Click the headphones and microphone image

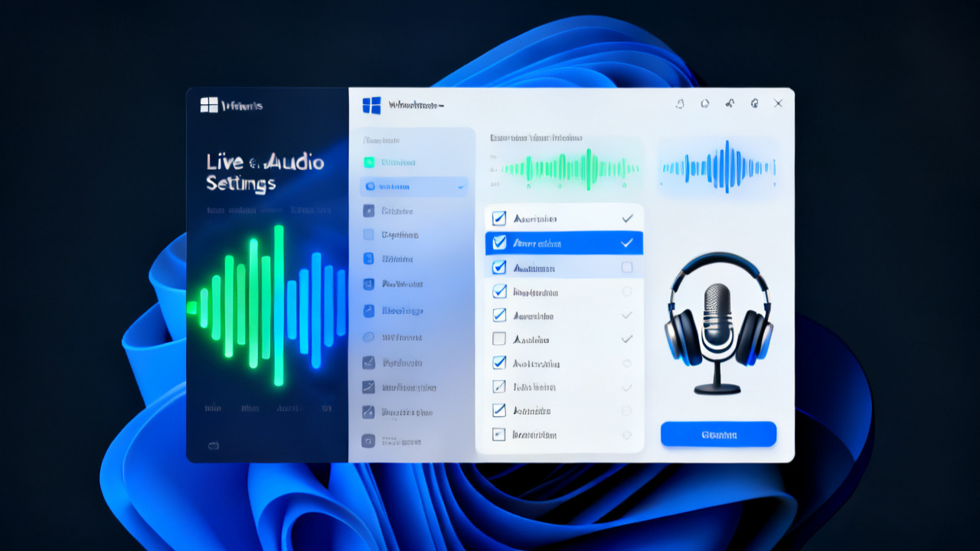718,324
